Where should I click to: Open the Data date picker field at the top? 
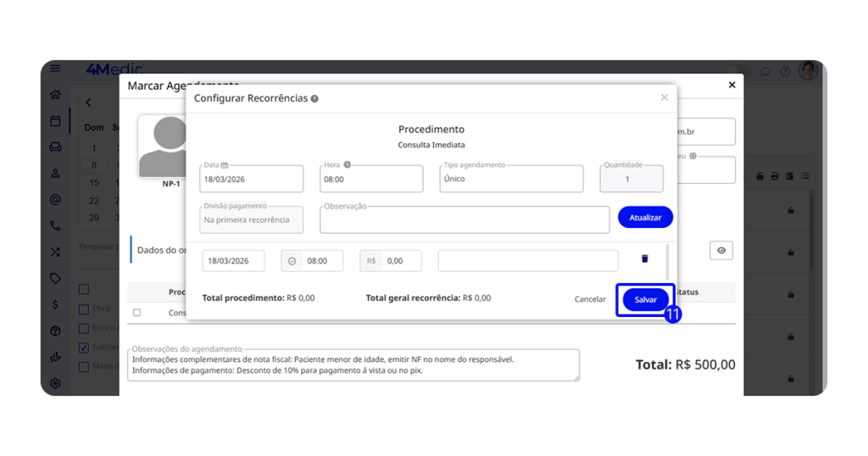[252, 179]
